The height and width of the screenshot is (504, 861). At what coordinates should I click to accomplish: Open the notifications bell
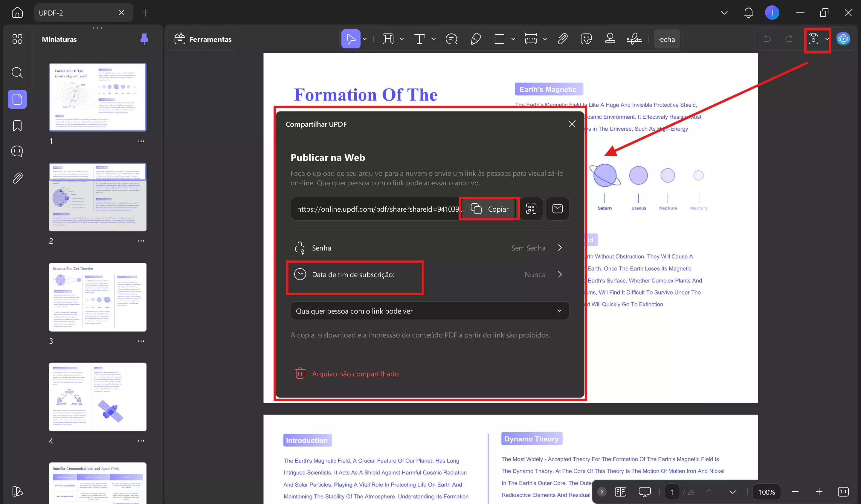(748, 13)
